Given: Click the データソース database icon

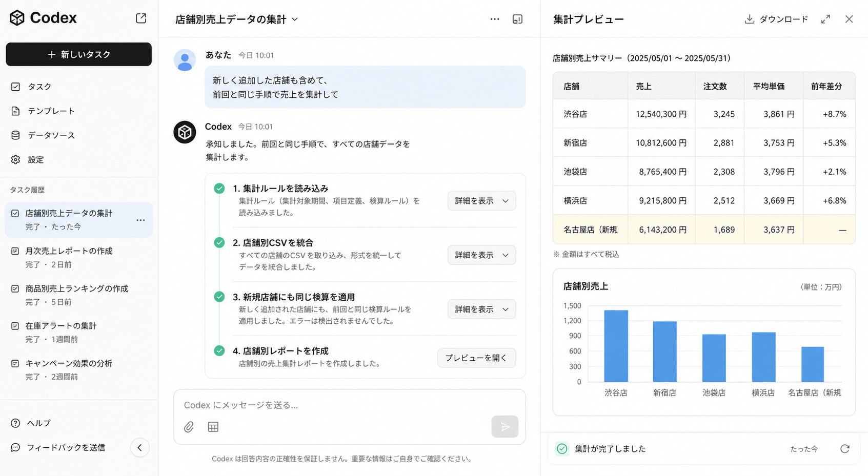Looking at the screenshot, I should [x=15, y=135].
